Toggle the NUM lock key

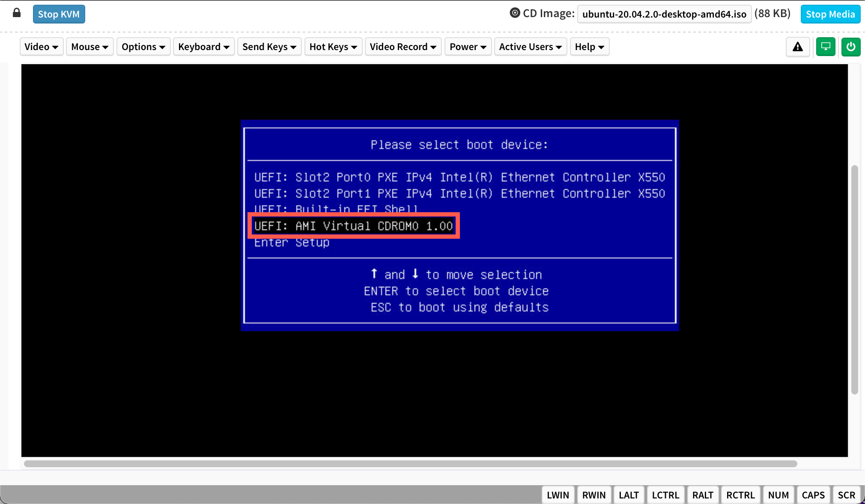(x=778, y=495)
